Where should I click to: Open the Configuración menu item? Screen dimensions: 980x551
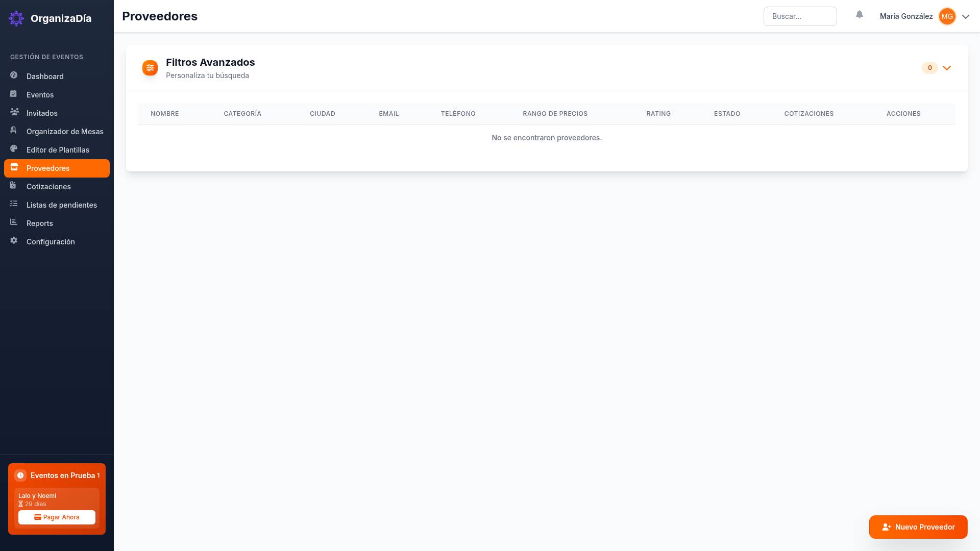click(51, 241)
